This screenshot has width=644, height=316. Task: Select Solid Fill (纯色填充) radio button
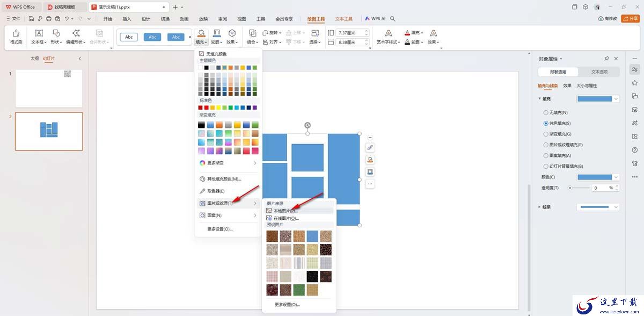546,123
